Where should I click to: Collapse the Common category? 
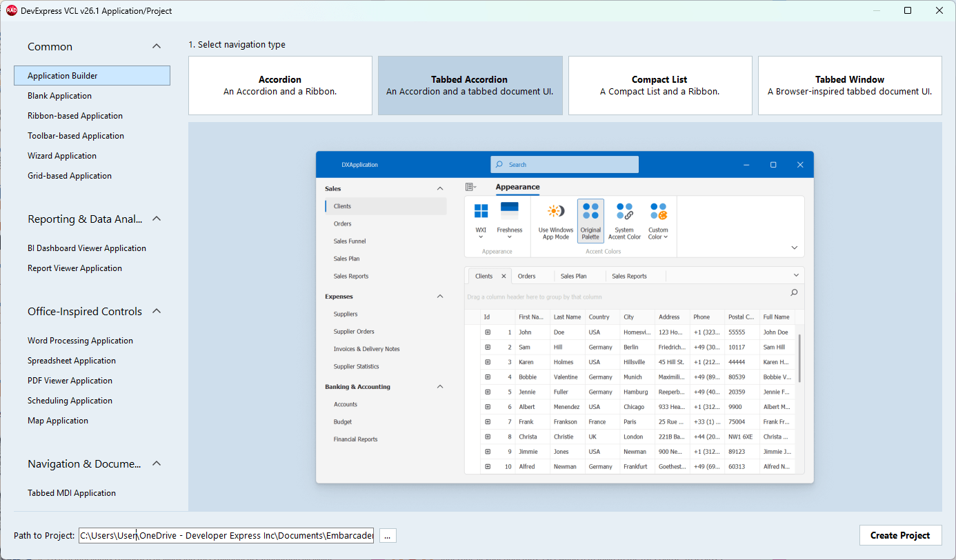tap(157, 46)
